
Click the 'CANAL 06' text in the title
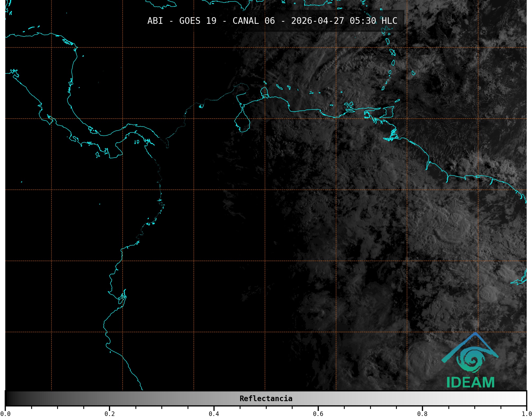(253, 21)
